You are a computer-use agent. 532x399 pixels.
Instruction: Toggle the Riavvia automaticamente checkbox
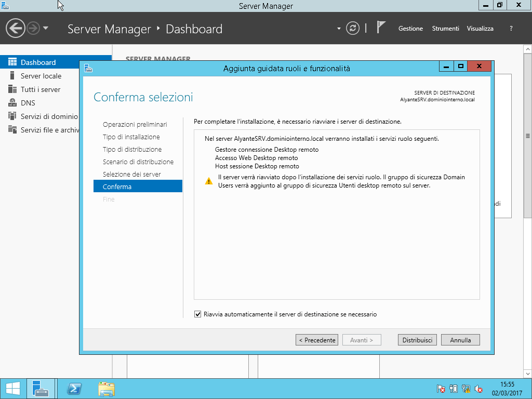click(x=197, y=314)
